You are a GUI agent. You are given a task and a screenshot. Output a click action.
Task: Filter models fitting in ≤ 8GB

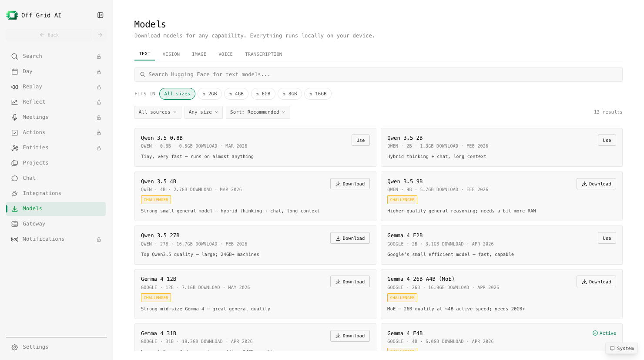tap(290, 94)
